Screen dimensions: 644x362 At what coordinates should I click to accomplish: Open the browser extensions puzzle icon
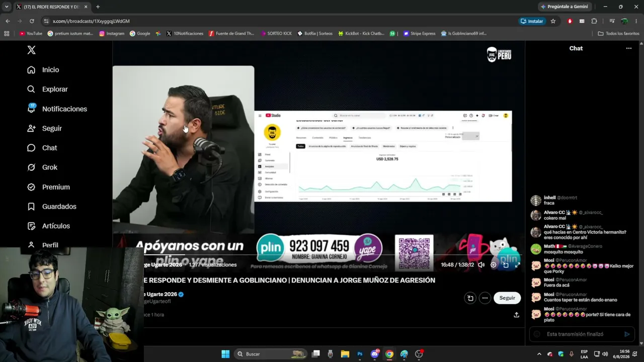point(594,21)
